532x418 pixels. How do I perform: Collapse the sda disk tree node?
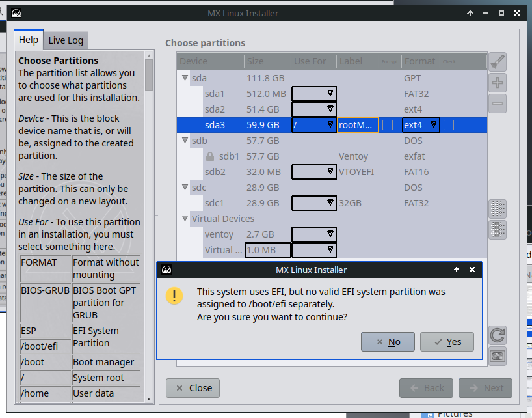(x=185, y=77)
